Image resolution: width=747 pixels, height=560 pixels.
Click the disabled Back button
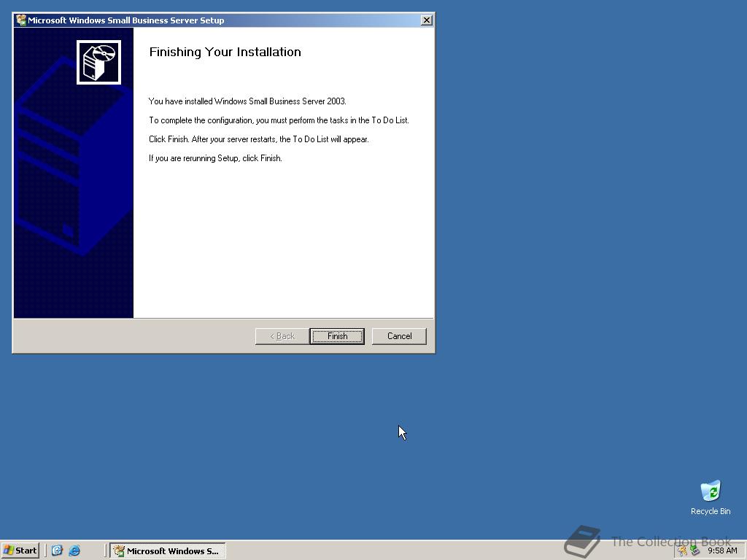pos(282,336)
